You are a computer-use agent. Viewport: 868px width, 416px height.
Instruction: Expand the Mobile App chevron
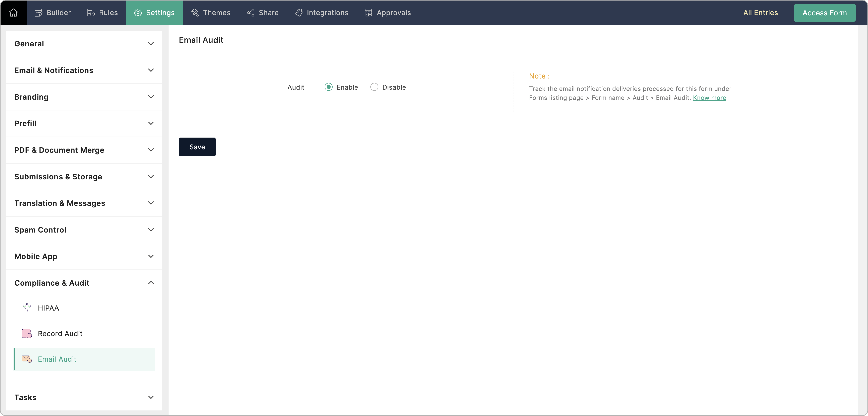[x=151, y=257]
